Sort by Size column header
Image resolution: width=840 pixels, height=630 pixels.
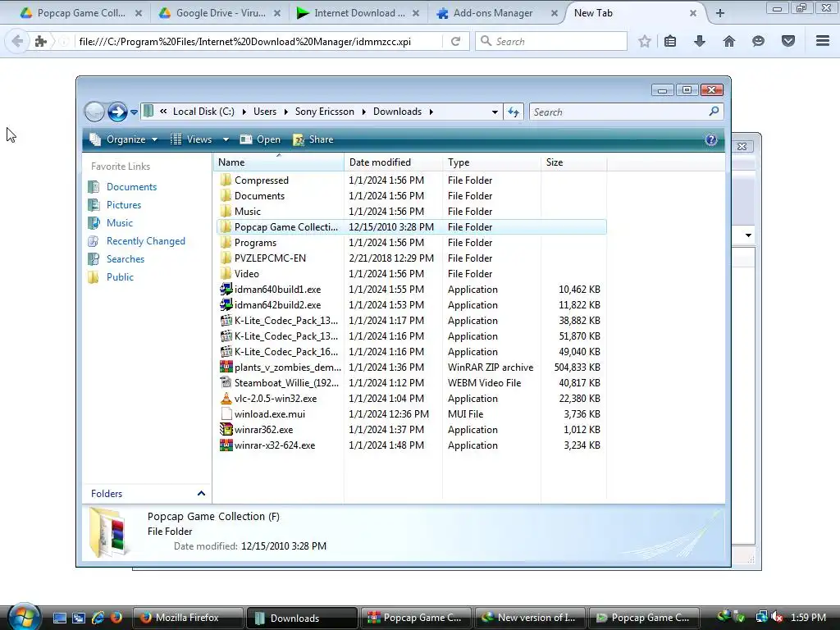pos(573,162)
